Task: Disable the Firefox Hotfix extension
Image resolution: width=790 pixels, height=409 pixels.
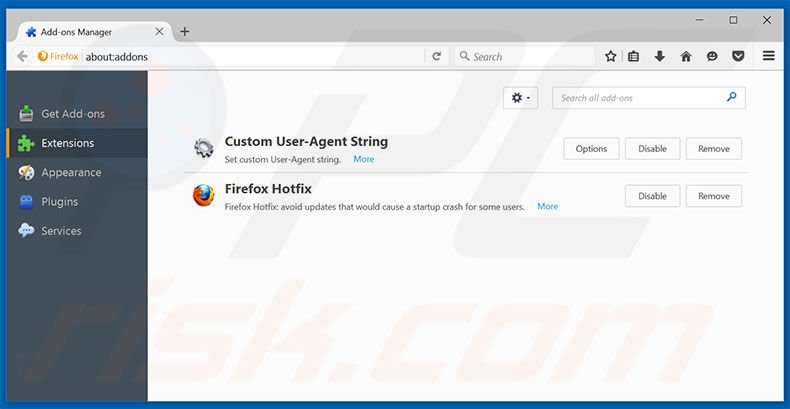Action: [652, 196]
